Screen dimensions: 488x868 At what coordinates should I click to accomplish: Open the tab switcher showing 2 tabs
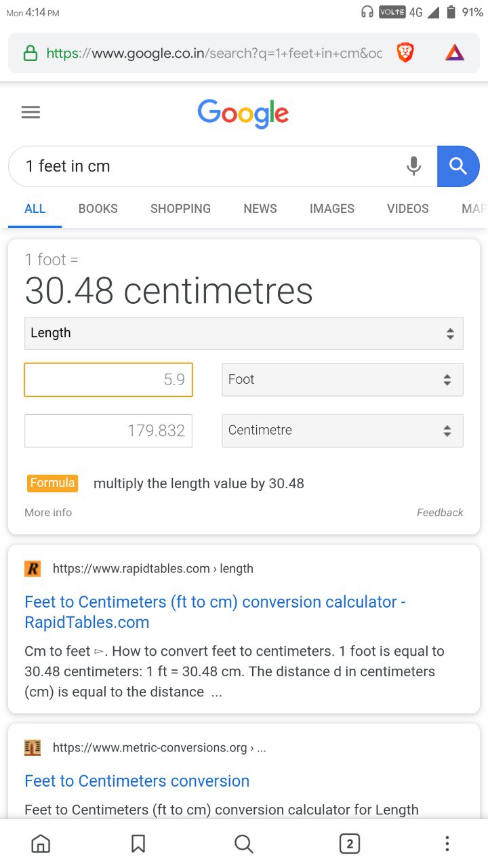(x=349, y=844)
